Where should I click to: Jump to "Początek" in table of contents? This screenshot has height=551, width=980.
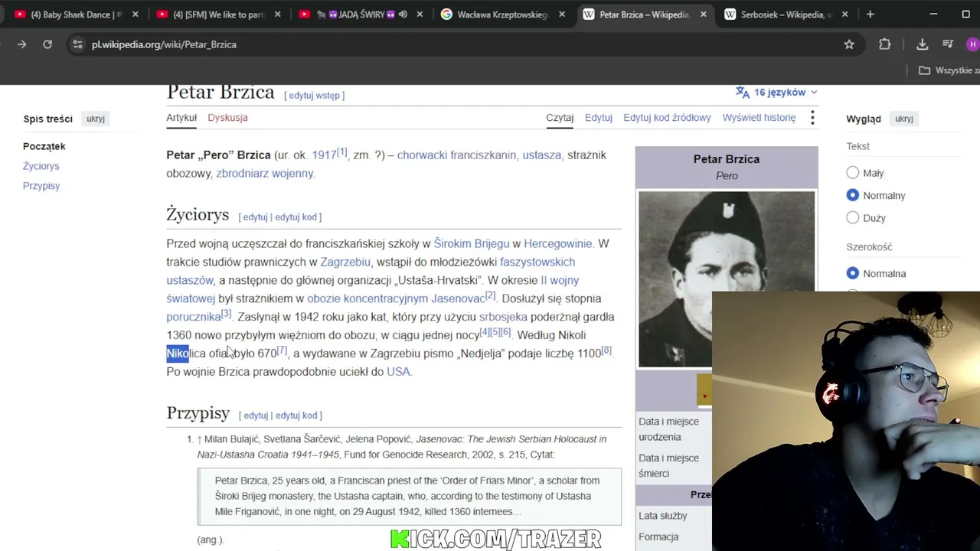pos(44,146)
